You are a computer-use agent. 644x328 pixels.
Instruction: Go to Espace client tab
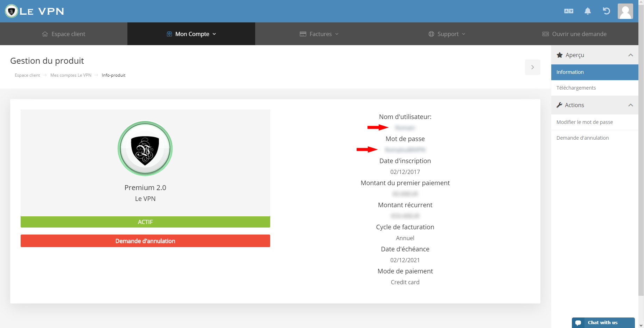[64, 34]
